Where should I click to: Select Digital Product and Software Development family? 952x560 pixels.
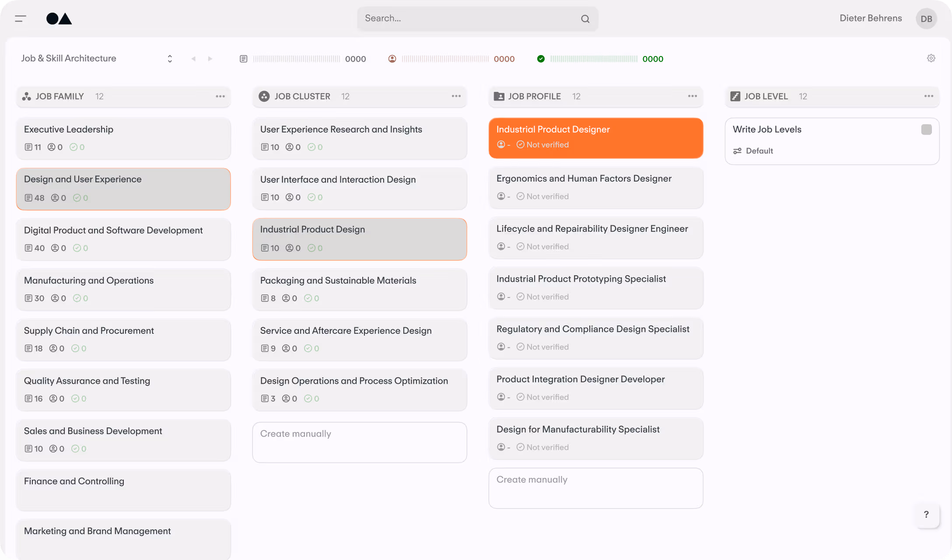(123, 239)
